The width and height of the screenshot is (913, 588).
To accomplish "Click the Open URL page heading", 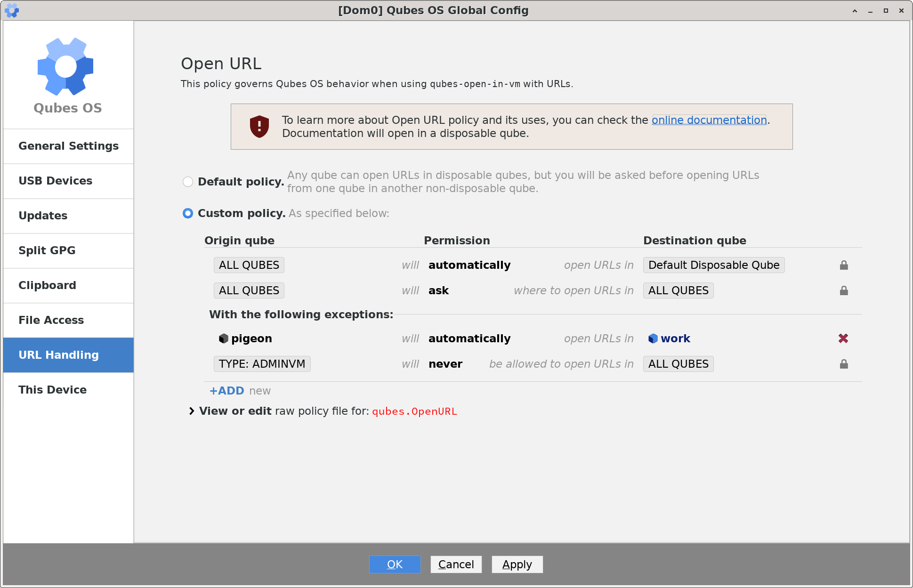I will (221, 64).
